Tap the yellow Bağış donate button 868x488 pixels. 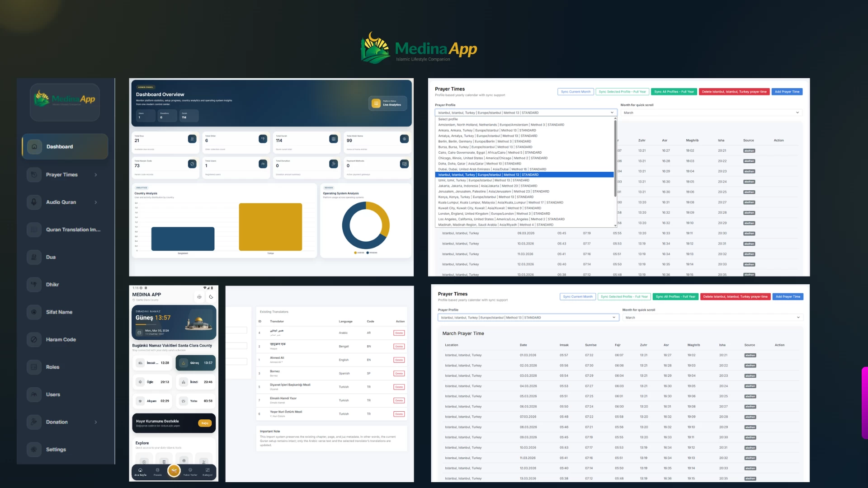coord(205,423)
